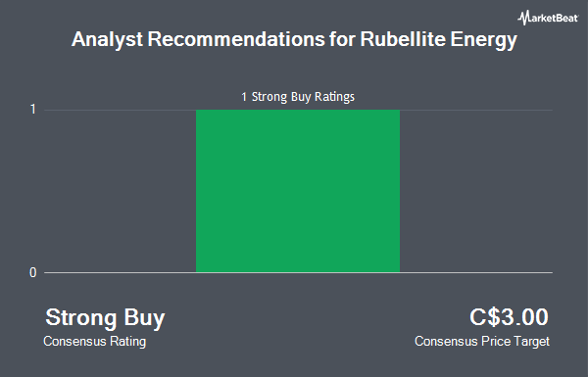Click the 'Rubellite Energy' name in title
Image resolution: width=588 pixels, height=377 pixels.
click(x=439, y=39)
